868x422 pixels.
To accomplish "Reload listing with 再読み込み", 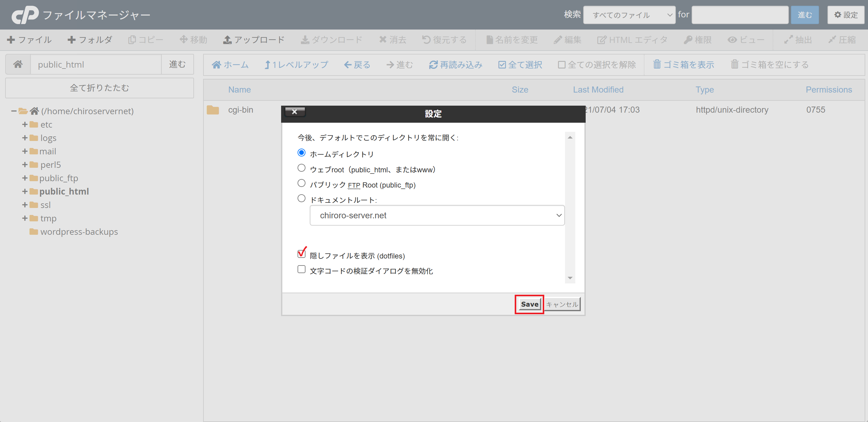I will [x=456, y=65].
